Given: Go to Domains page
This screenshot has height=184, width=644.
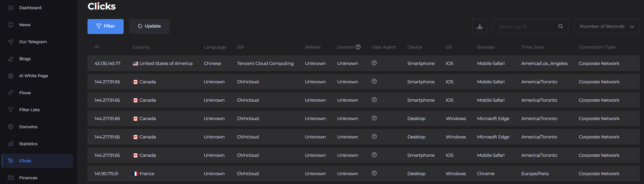Looking at the screenshot, I should (x=28, y=127).
